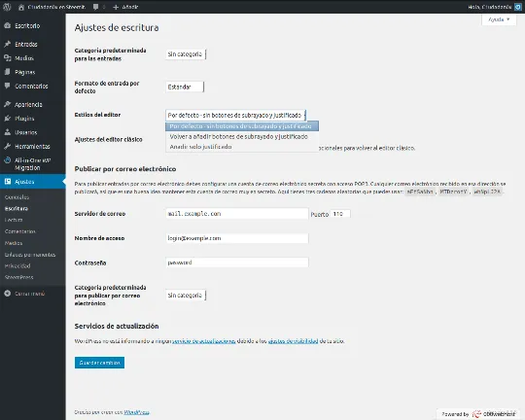Open the default post category dropdown
This screenshot has height=420, width=525.
point(186,54)
